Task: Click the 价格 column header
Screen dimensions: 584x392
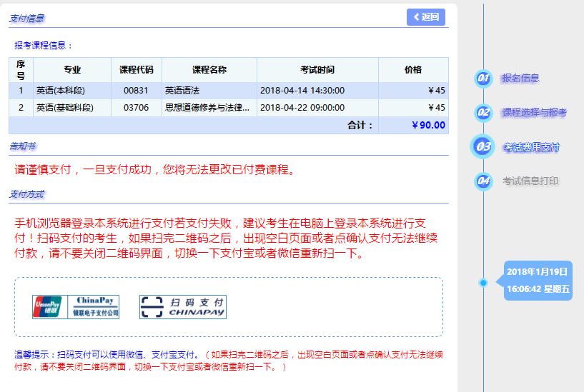Action: click(x=412, y=70)
